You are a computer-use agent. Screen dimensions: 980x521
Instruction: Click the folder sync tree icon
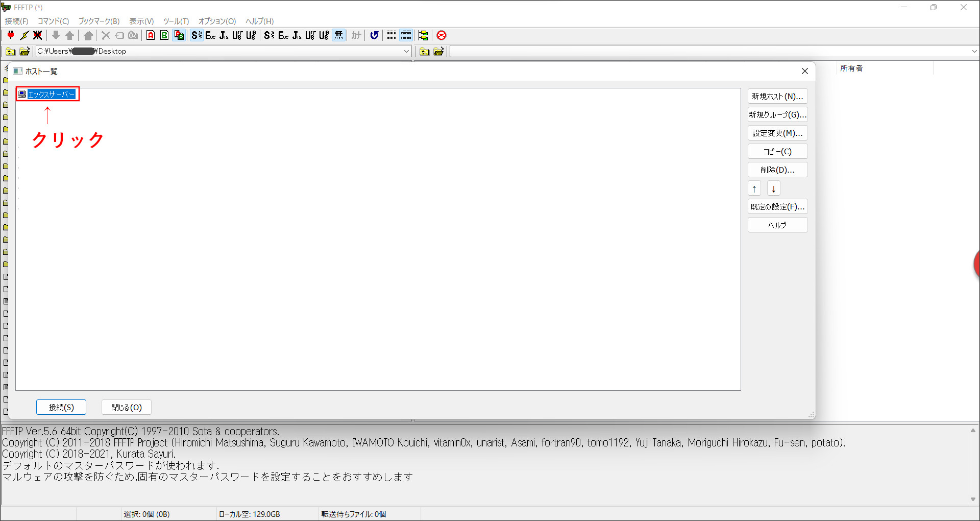pyautogui.click(x=423, y=35)
